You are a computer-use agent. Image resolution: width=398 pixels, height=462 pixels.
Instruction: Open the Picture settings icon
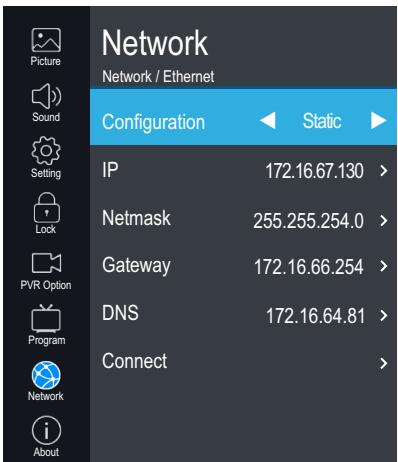(x=46, y=40)
